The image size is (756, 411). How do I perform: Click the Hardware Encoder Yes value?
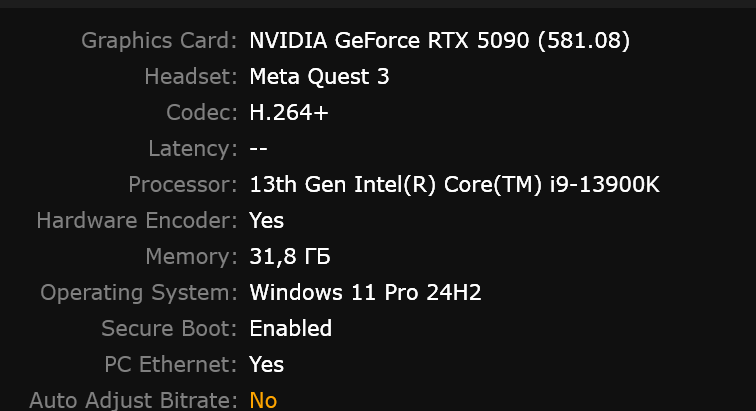pyautogui.click(x=266, y=220)
